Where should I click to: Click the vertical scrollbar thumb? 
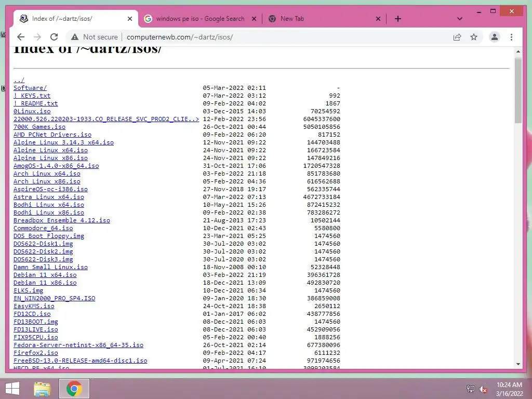518,90
